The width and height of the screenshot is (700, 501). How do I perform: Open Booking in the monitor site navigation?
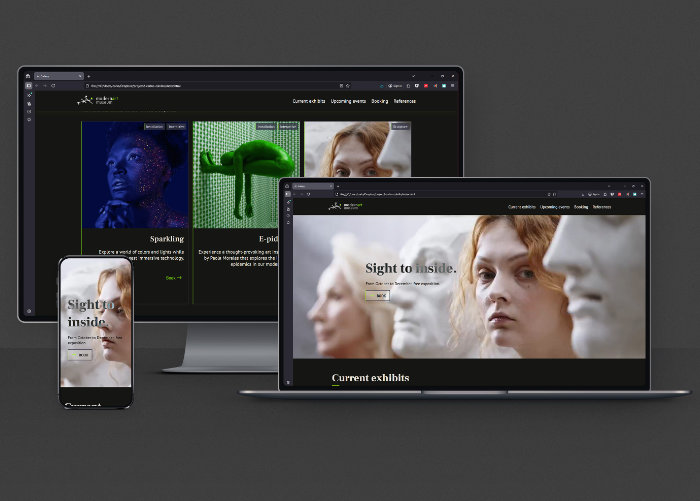pyautogui.click(x=380, y=101)
